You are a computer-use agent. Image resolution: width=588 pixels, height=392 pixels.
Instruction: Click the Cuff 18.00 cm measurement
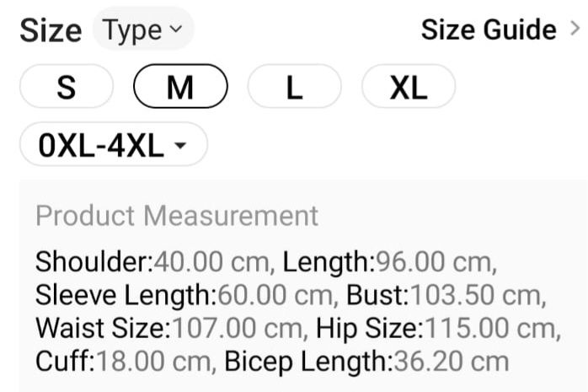(x=128, y=362)
